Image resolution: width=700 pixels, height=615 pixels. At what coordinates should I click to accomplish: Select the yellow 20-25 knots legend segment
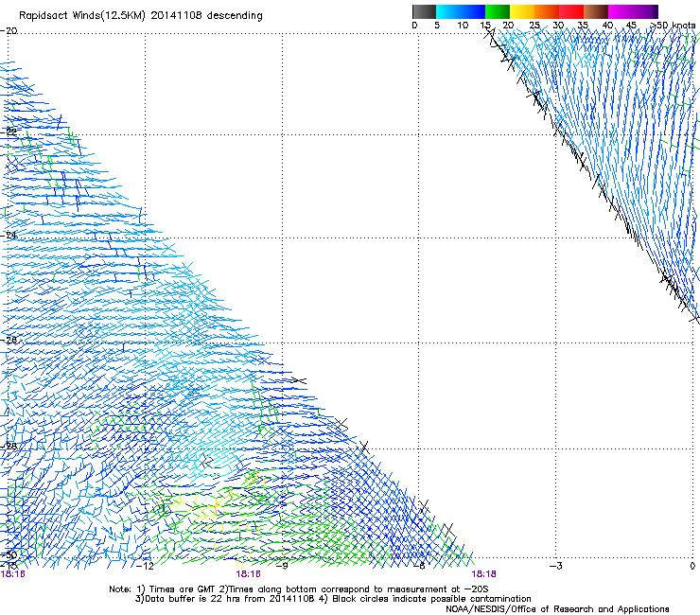[x=522, y=11]
